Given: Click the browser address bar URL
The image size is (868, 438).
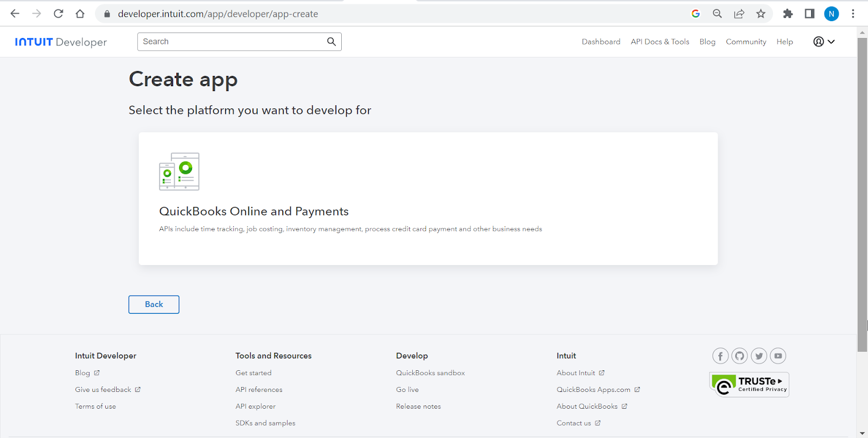Looking at the screenshot, I should (218, 14).
